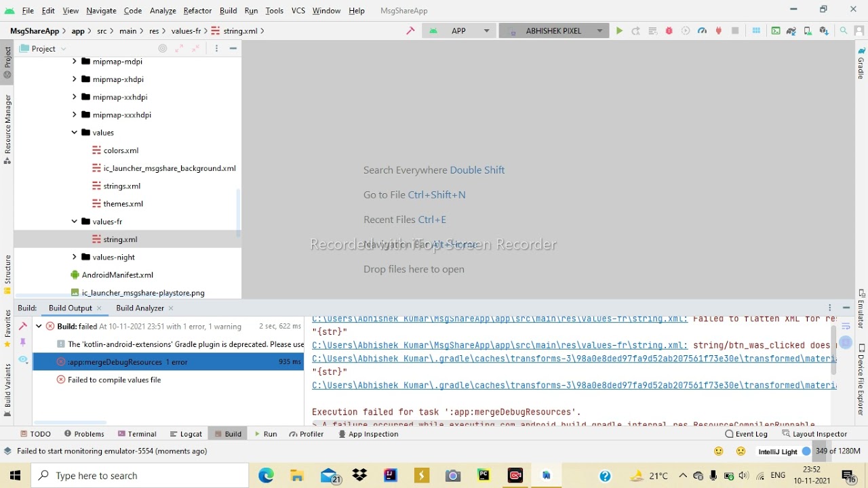Open File Explorer from the taskbar
The image size is (868, 488).
tap(297, 476)
